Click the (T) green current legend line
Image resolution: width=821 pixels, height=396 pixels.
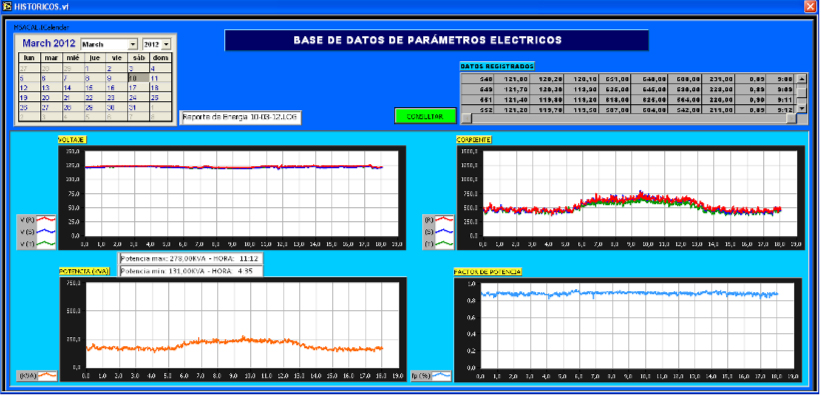[x=444, y=243]
